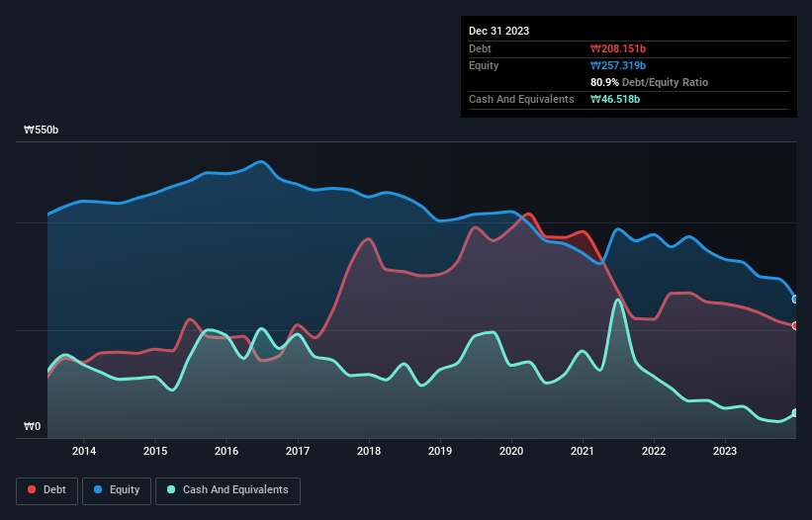Click the teal Cash And Equivalents legend dot
This screenshot has height=520, width=812.
[171, 489]
